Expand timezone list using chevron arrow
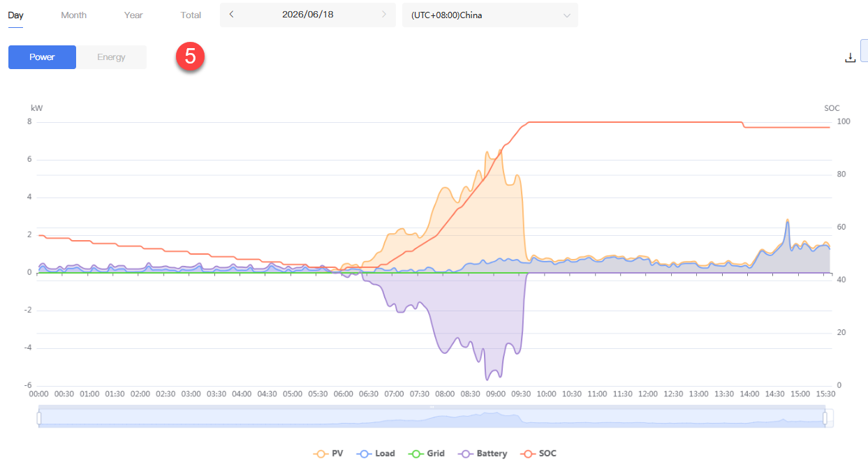This screenshot has width=868, height=462. [566, 15]
